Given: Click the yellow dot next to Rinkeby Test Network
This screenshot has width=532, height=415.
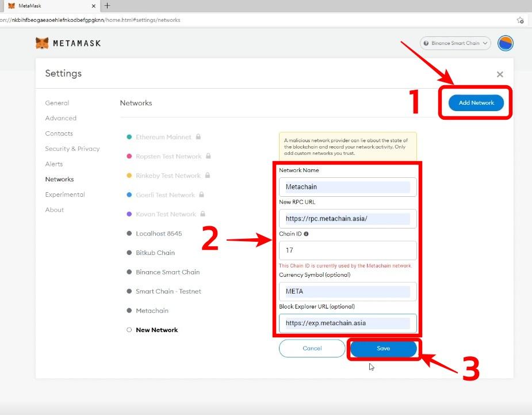Looking at the screenshot, I should coord(129,176).
